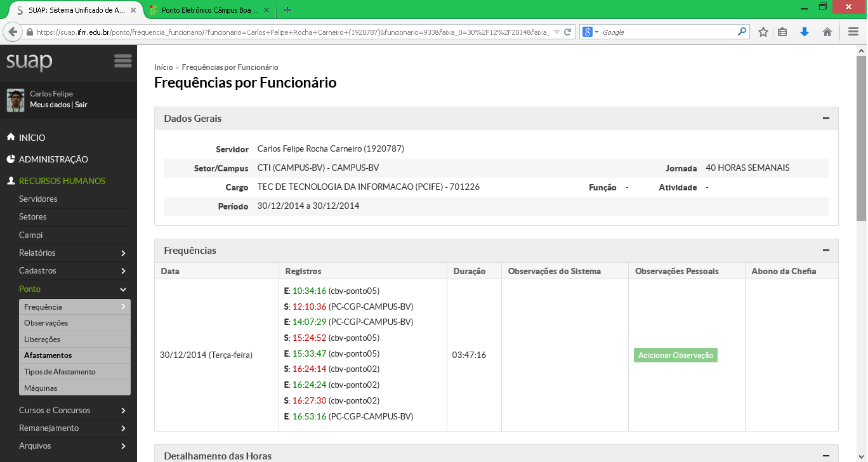Click the Adicionar Observação button
The image size is (868, 462).
click(x=675, y=355)
